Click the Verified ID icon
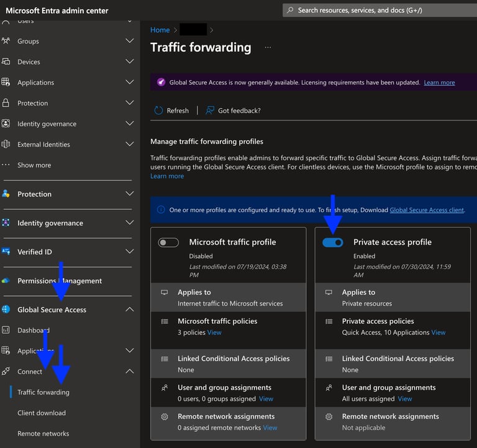 click(x=6, y=251)
